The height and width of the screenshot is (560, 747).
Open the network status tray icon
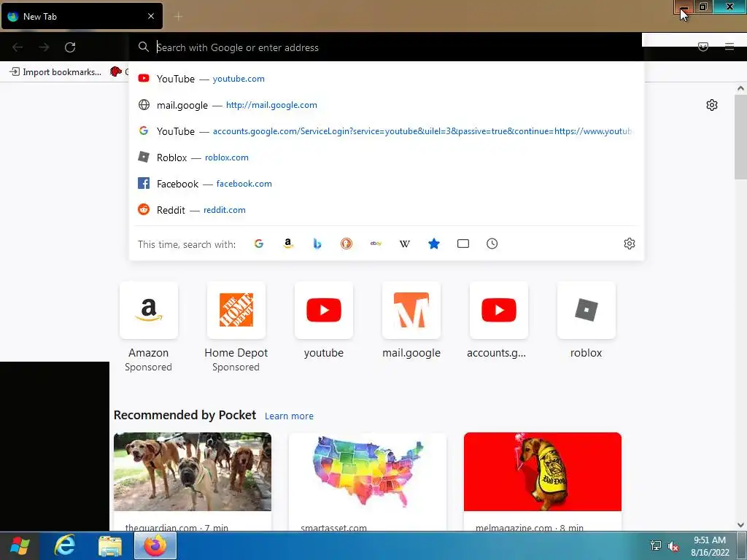point(656,545)
